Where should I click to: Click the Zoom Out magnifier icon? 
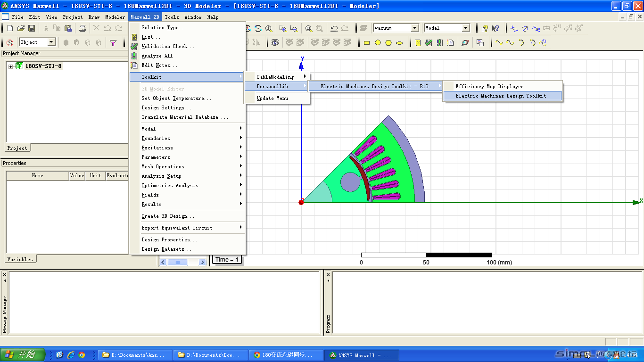(294, 28)
